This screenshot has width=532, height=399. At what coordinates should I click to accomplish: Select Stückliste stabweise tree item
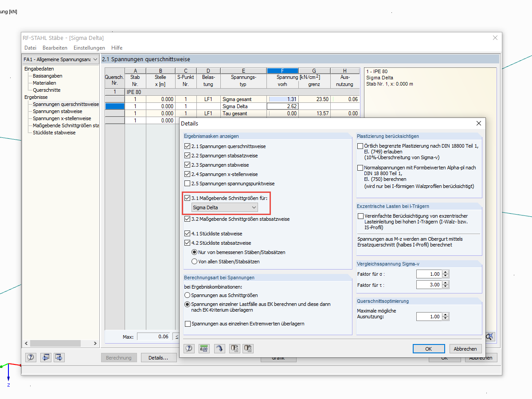[54, 133]
